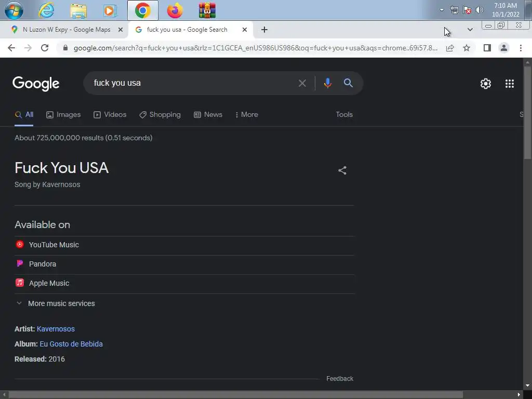Viewport: 532px width, 399px height.
Task: Go to Google home via logo
Action: coord(36,84)
